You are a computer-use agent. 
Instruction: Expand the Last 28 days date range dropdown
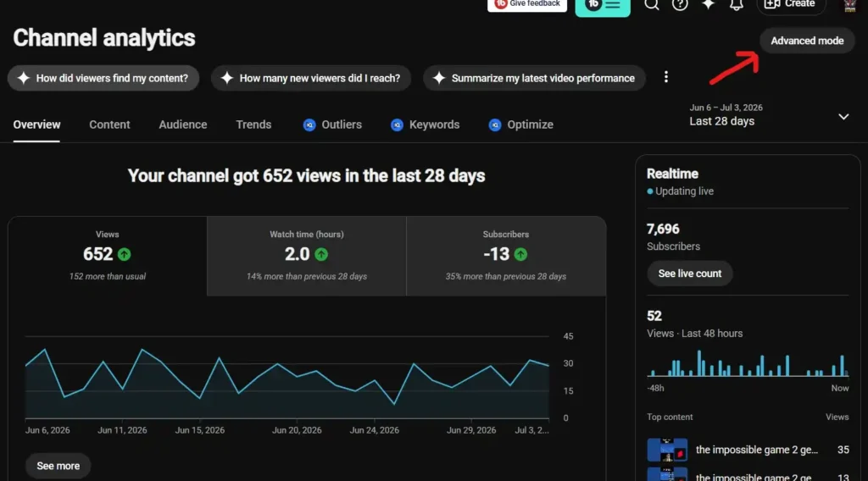[x=769, y=115]
